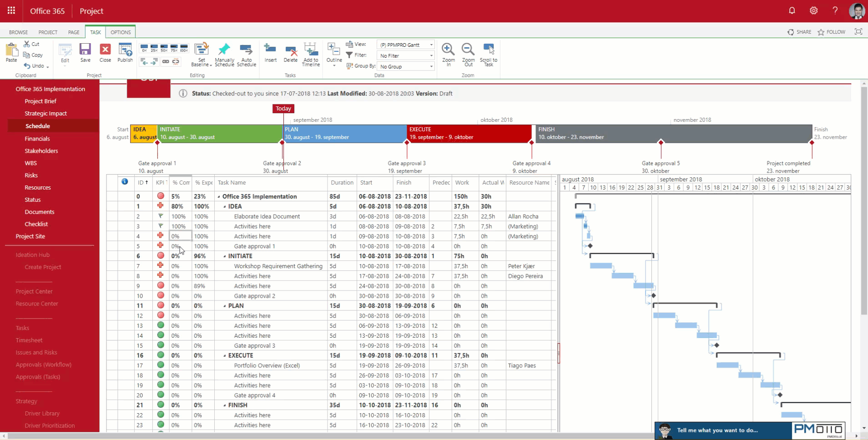Open the Resource Center link
Screen dimensions: 868x440
coord(37,304)
